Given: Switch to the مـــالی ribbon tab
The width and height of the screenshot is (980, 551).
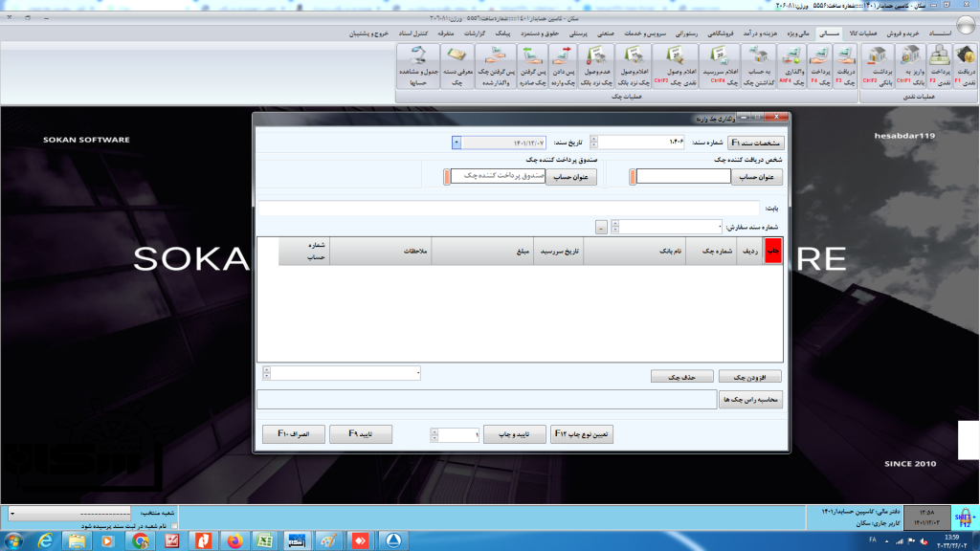Looking at the screenshot, I should 829,33.
